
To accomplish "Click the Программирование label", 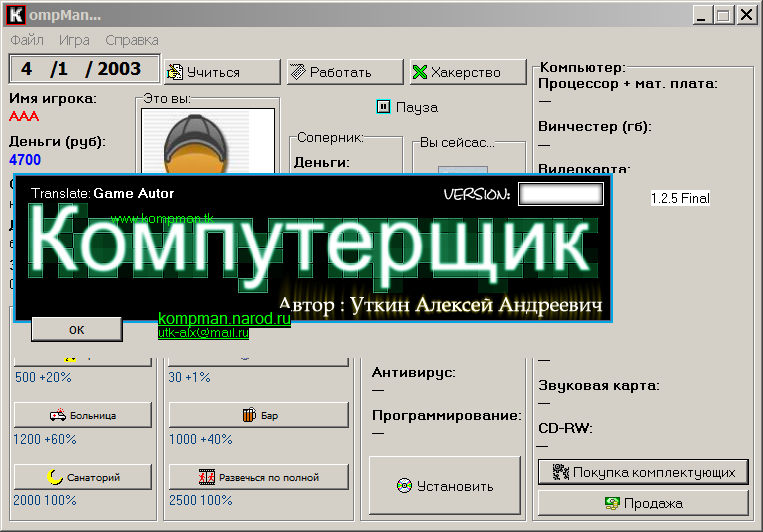I will [x=446, y=415].
